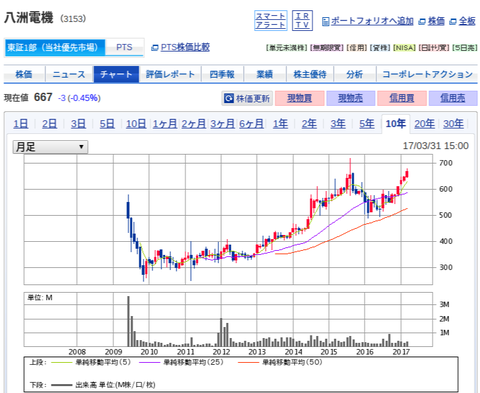Viewport: 480px width, 393px height.
Task: Click the 八洲電機 stock name heading
Action: coord(29,18)
